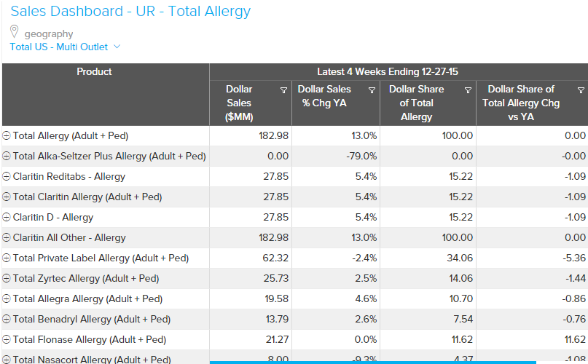Image resolution: width=588 pixels, height=364 pixels.
Task: Open filter for Dollar Sales ($MM) column
Action: (283, 90)
